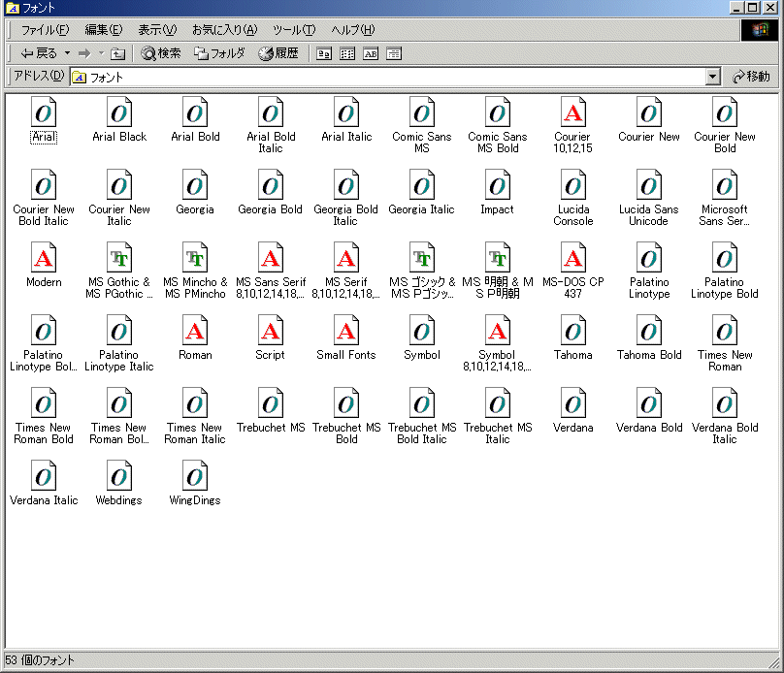The height and width of the screenshot is (673, 784).
Task: Select the Microsoft Sans Serif font icon
Action: tap(724, 185)
